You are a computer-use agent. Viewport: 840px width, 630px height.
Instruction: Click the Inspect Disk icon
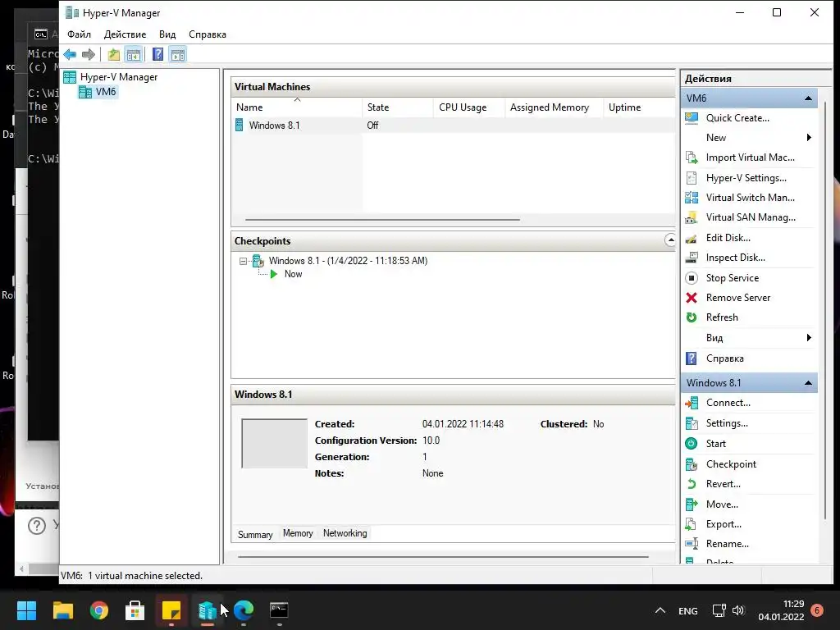[692, 258]
